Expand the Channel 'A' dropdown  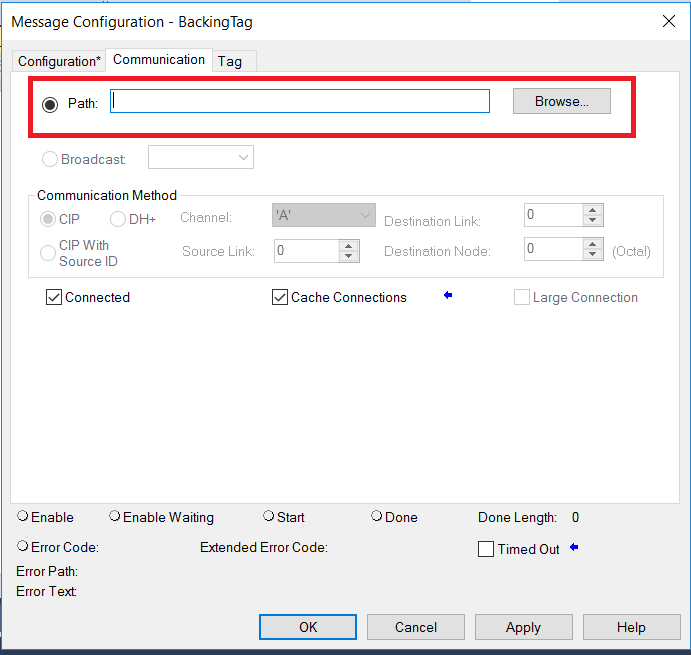coord(324,215)
